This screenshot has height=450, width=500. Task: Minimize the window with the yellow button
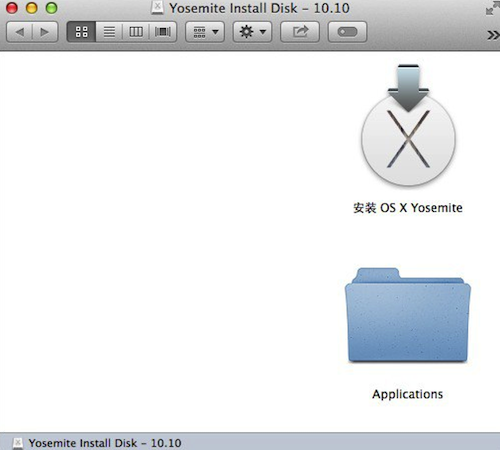pos(32,8)
